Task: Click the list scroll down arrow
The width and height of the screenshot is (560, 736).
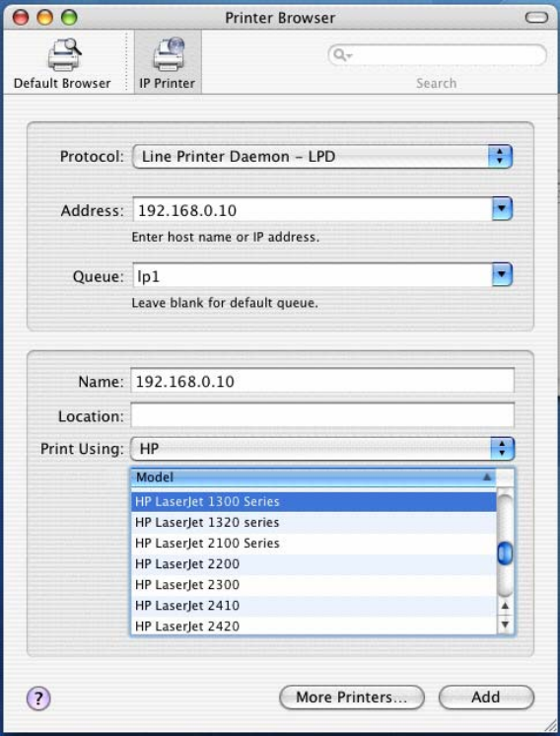Action: pyautogui.click(x=505, y=625)
